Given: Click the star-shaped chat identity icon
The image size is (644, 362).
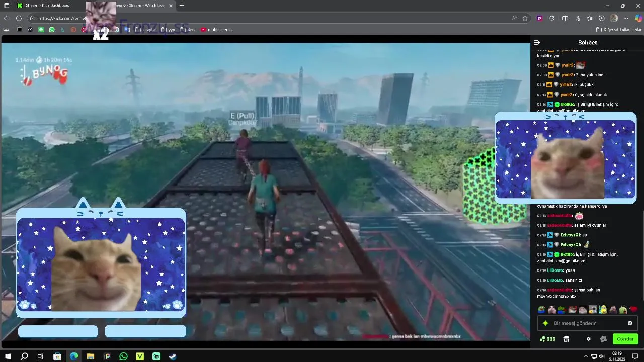Looking at the screenshot, I should [x=545, y=323].
